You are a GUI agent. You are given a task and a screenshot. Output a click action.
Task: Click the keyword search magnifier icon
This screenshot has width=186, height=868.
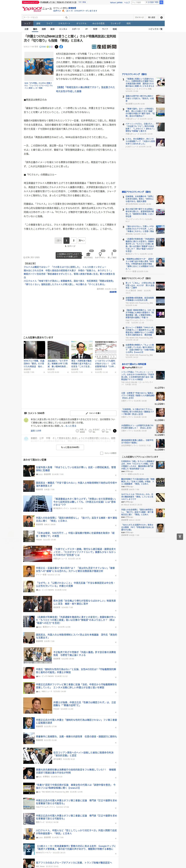click(x=67, y=17)
